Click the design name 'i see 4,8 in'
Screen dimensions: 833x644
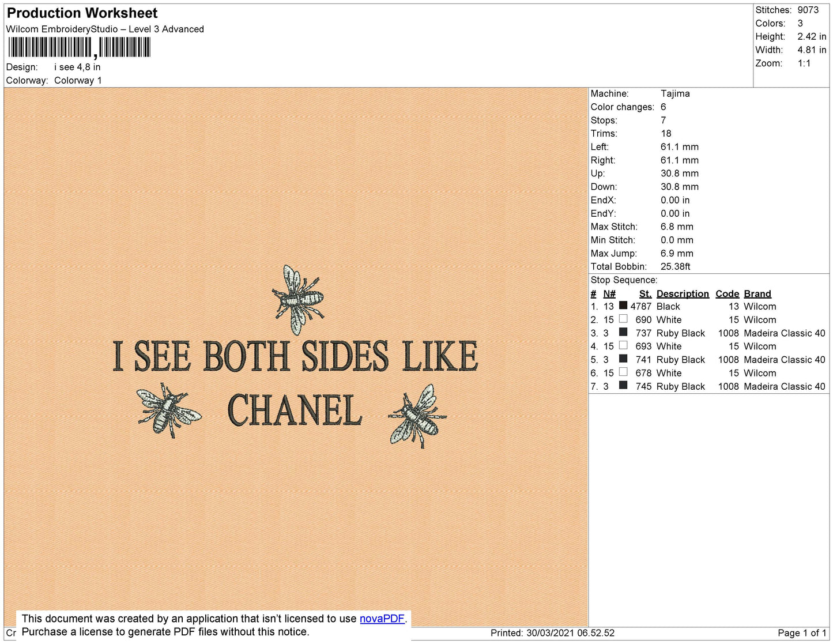click(x=77, y=67)
